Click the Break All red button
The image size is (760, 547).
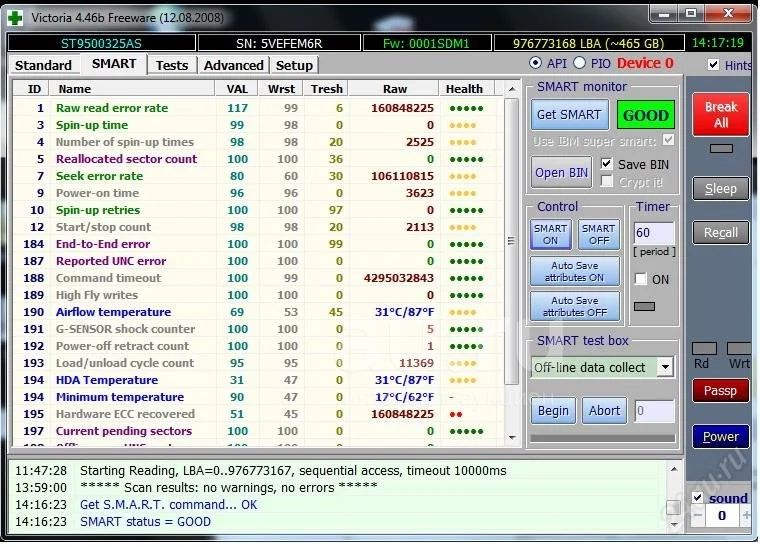point(720,115)
